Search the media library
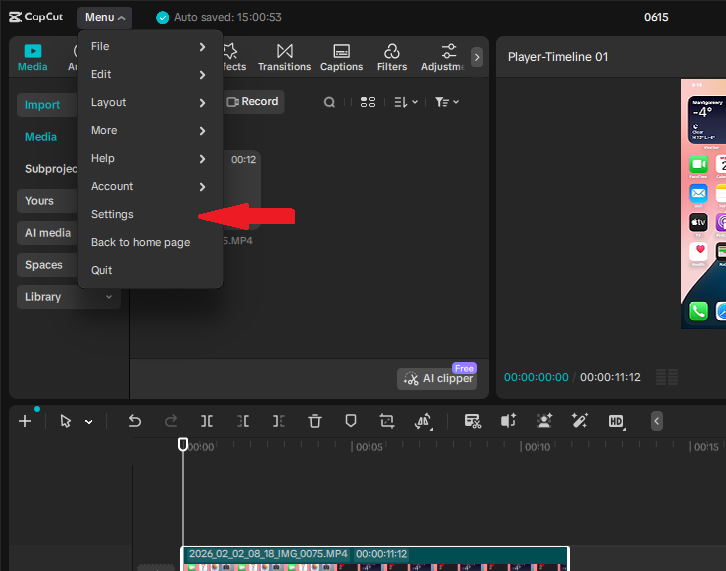The height and width of the screenshot is (571, 726). tap(329, 102)
